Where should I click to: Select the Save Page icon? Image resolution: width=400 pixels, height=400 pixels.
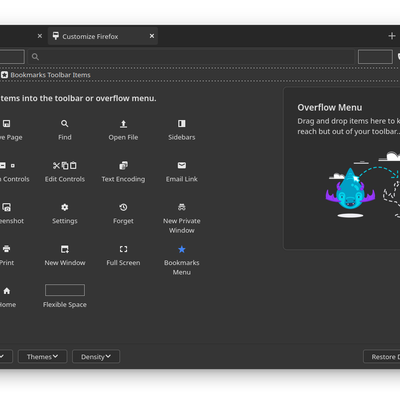pyautogui.click(x=7, y=124)
